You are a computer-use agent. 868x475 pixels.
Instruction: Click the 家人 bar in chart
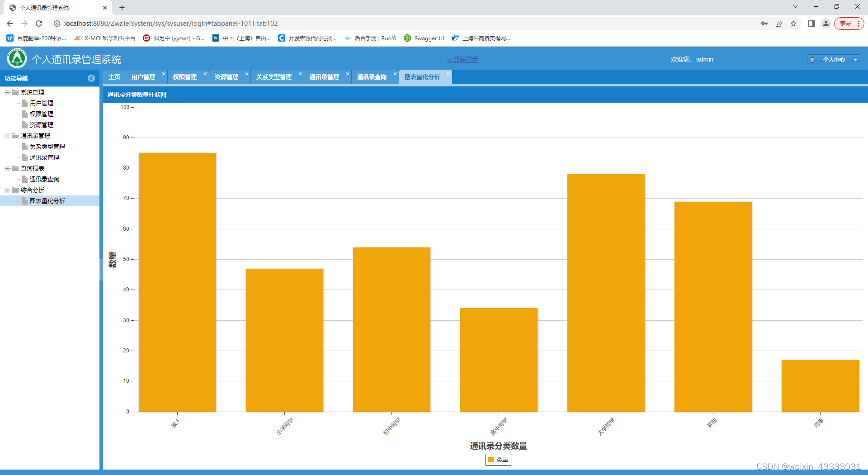(177, 282)
